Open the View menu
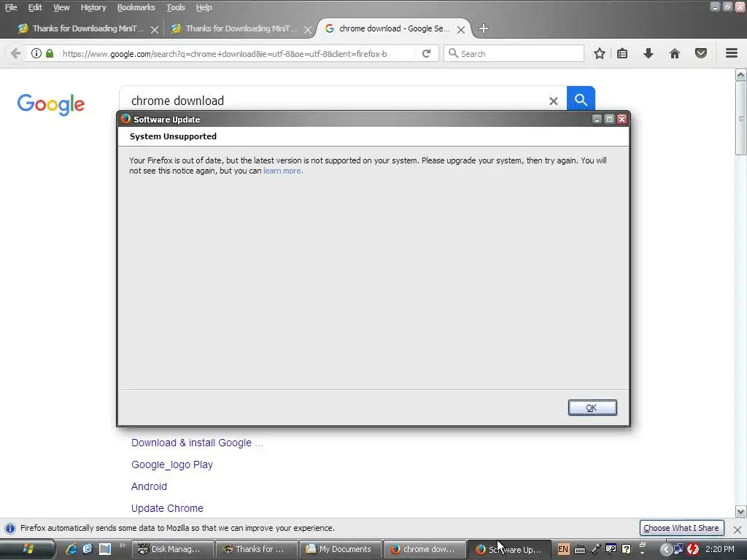 coord(61,7)
